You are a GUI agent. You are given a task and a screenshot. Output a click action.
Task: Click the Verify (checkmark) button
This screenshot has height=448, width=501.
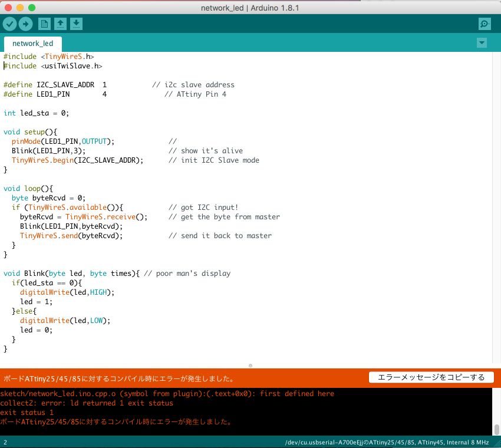tap(9, 24)
